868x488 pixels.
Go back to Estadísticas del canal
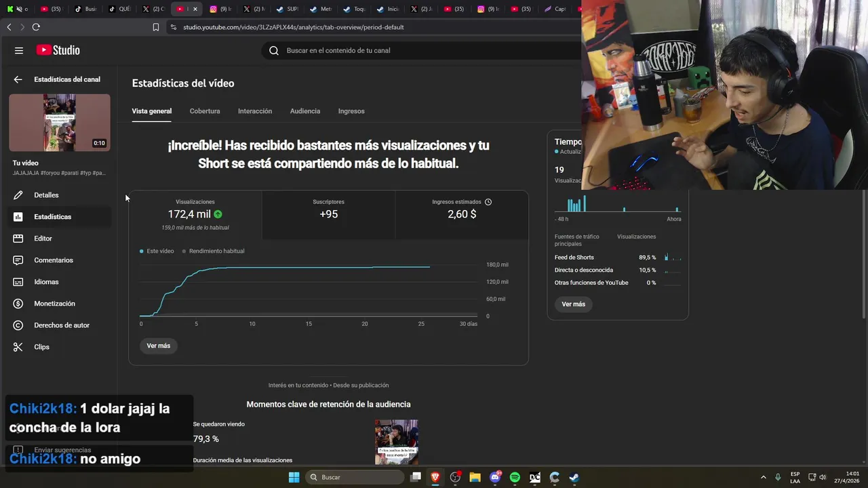[18, 79]
